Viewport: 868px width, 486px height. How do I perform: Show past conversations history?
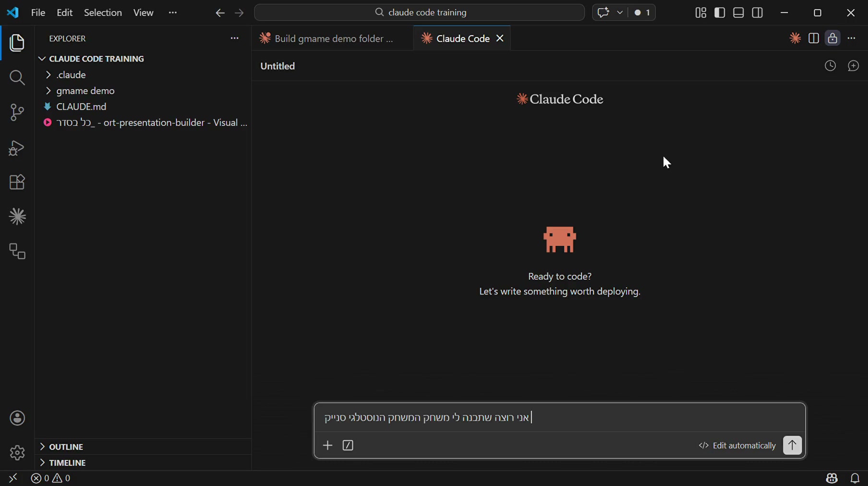831,66
